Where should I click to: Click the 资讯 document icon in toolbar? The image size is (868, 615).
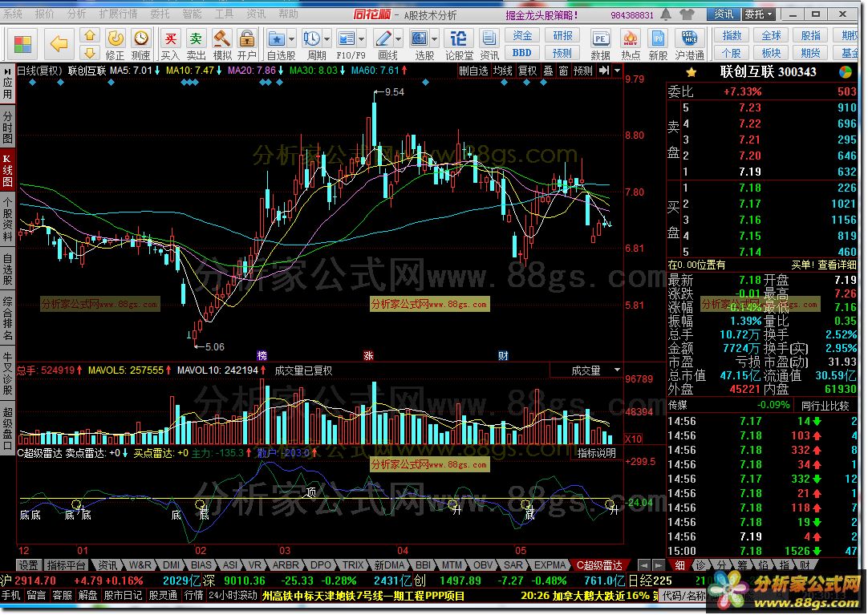tap(489, 44)
